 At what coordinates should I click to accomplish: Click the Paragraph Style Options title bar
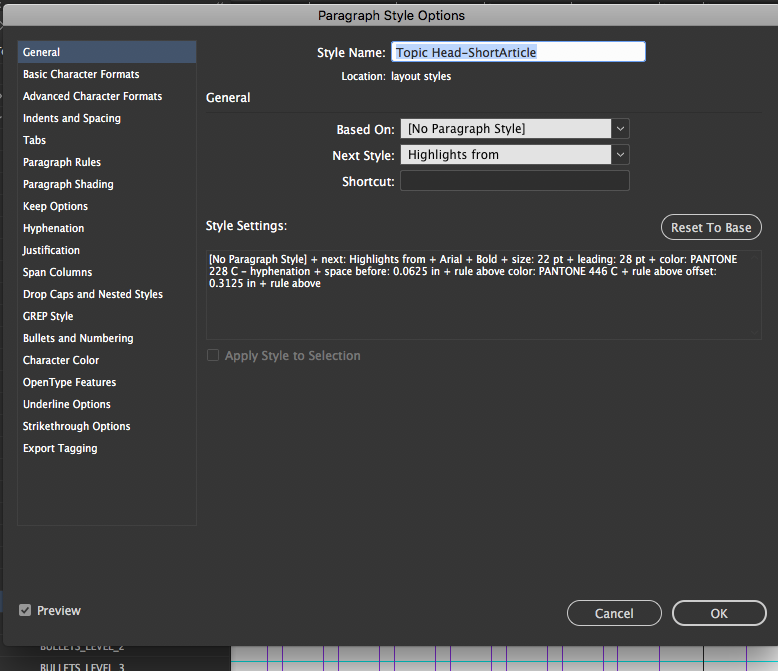coord(391,15)
